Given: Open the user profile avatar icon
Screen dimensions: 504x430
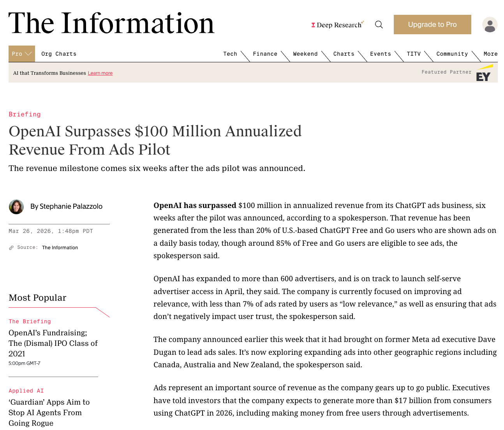Looking at the screenshot, I should coord(490,25).
